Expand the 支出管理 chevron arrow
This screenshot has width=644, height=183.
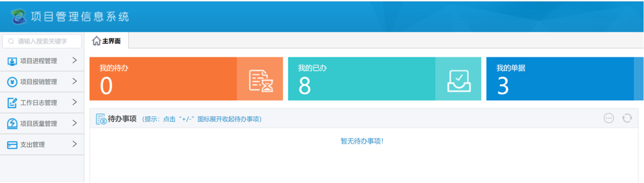75,144
